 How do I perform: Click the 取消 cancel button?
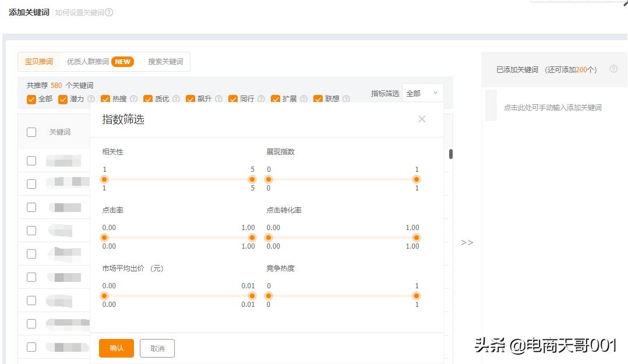157,348
